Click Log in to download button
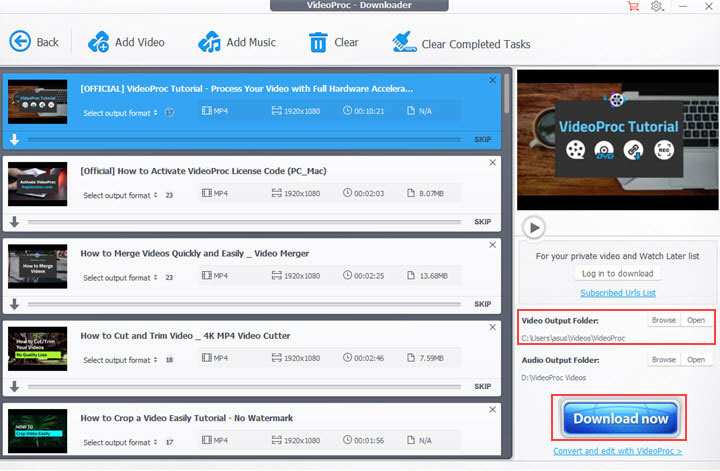Image resolution: width=720 pixels, height=471 pixels. click(618, 274)
